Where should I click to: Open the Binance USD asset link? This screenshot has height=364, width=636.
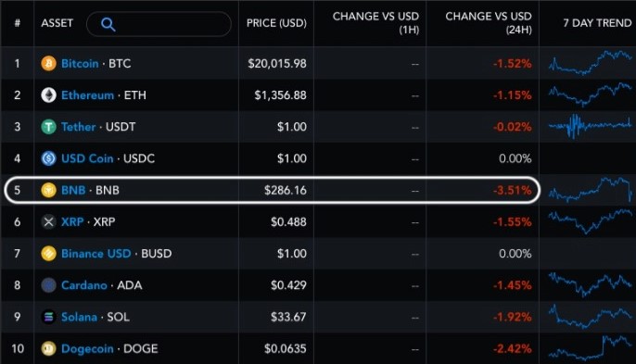96,254
